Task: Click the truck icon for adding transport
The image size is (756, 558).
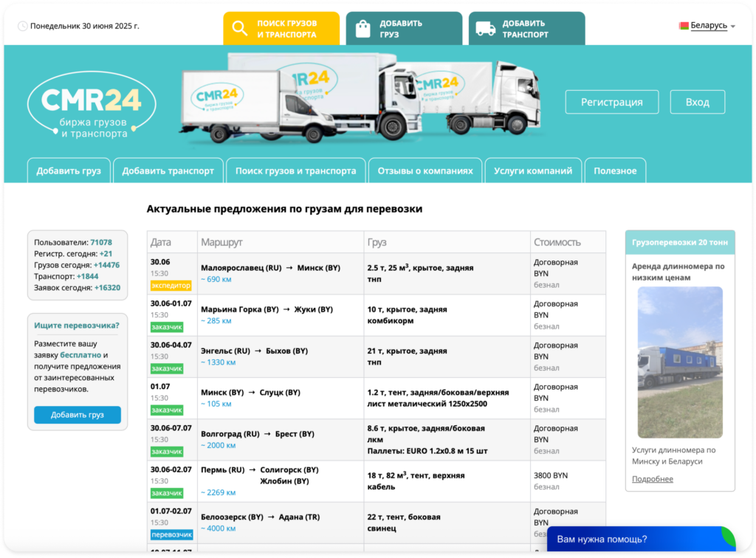Action: click(x=485, y=29)
